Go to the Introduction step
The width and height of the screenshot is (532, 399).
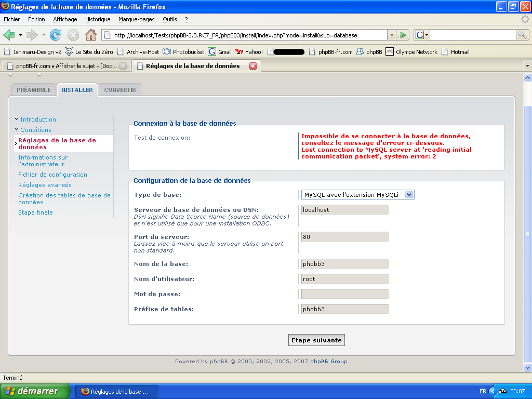(38, 119)
